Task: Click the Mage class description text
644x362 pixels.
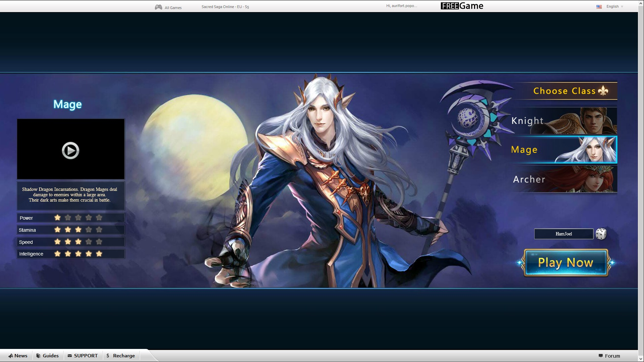Action: pyautogui.click(x=70, y=195)
